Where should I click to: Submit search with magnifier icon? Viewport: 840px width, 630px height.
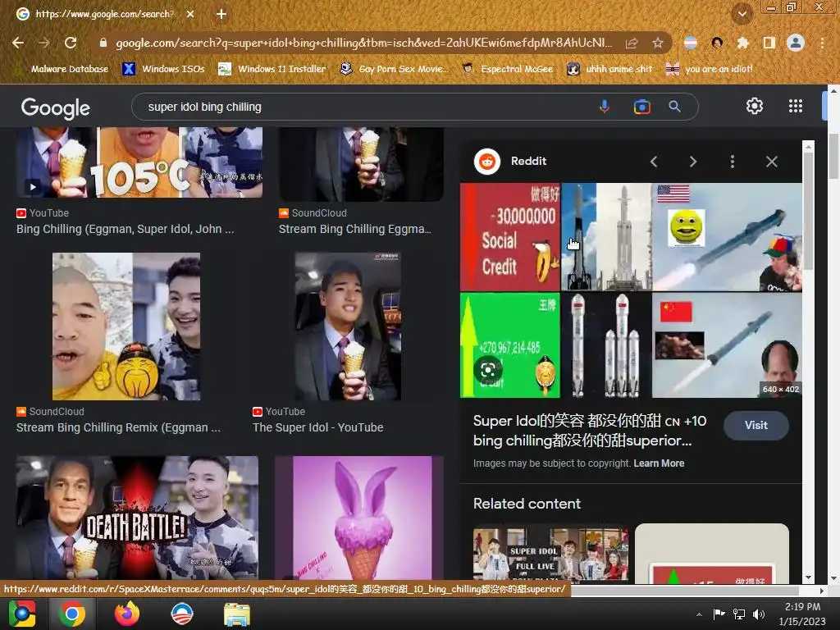pyautogui.click(x=674, y=107)
